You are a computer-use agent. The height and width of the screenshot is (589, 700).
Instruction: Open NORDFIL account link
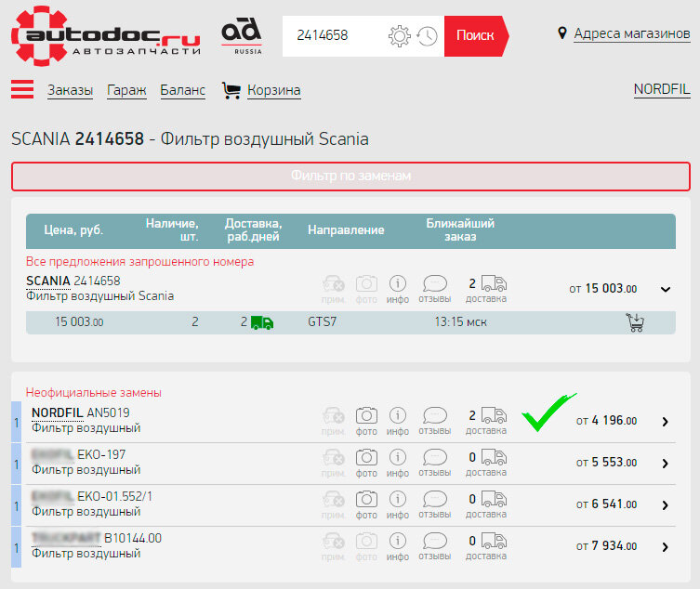click(x=662, y=89)
